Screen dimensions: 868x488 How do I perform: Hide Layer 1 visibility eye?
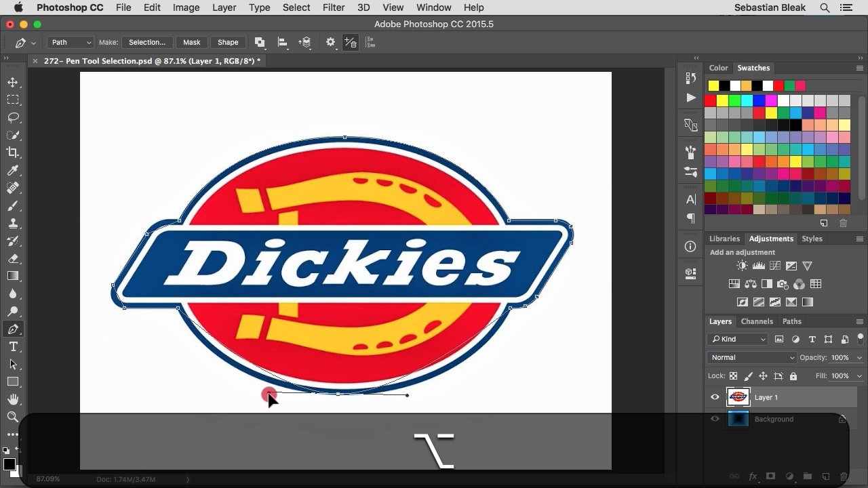tap(715, 397)
